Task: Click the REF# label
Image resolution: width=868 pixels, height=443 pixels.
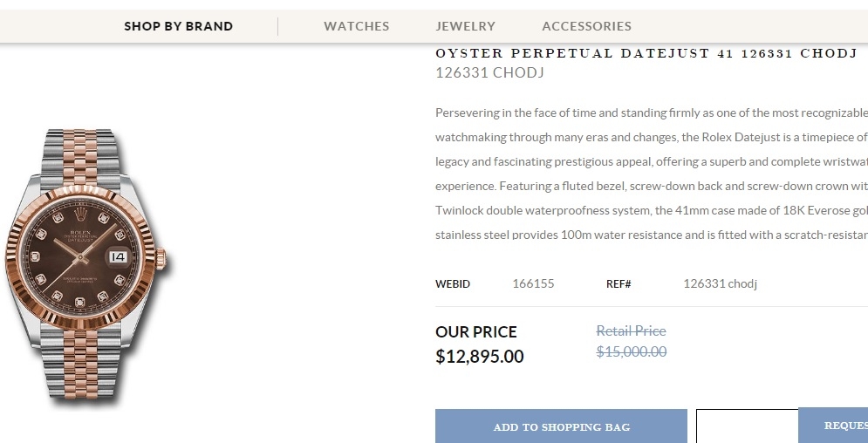Action: click(619, 284)
